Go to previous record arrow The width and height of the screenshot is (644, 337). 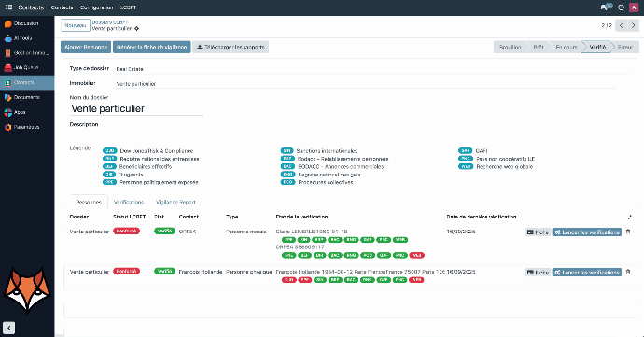pyautogui.click(x=621, y=25)
